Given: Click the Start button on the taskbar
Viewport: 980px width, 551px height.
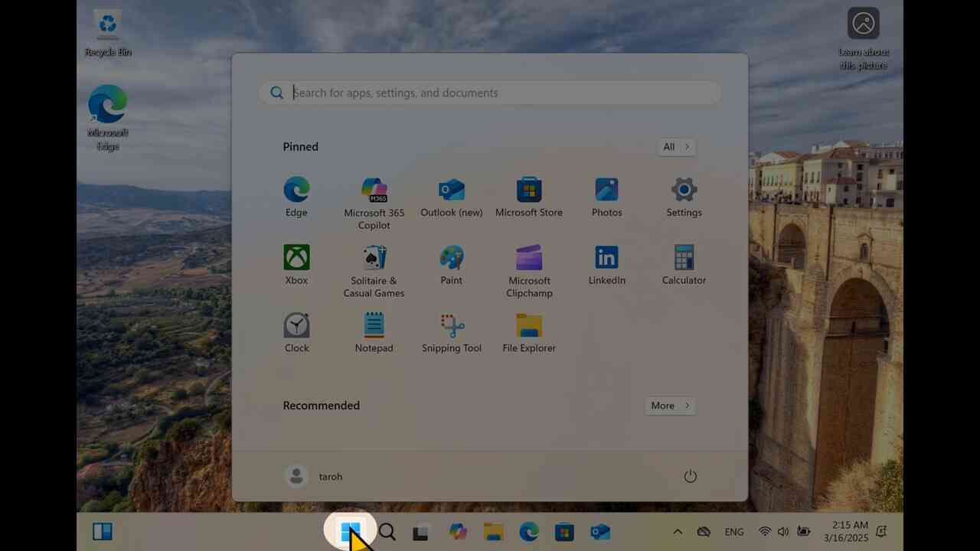Looking at the screenshot, I should coord(351,531).
